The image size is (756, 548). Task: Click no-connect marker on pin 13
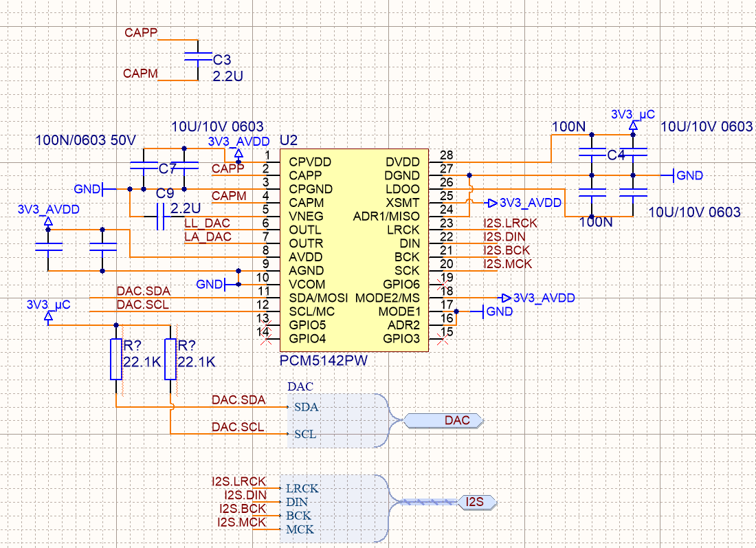[x=266, y=325]
